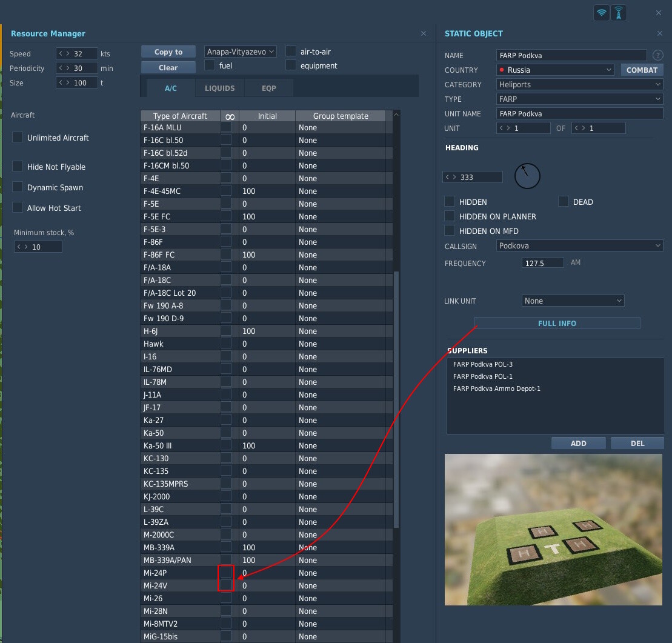Select the MB-339A/PAN aircraft row
Viewport: 672px width, 643px height.
point(267,560)
